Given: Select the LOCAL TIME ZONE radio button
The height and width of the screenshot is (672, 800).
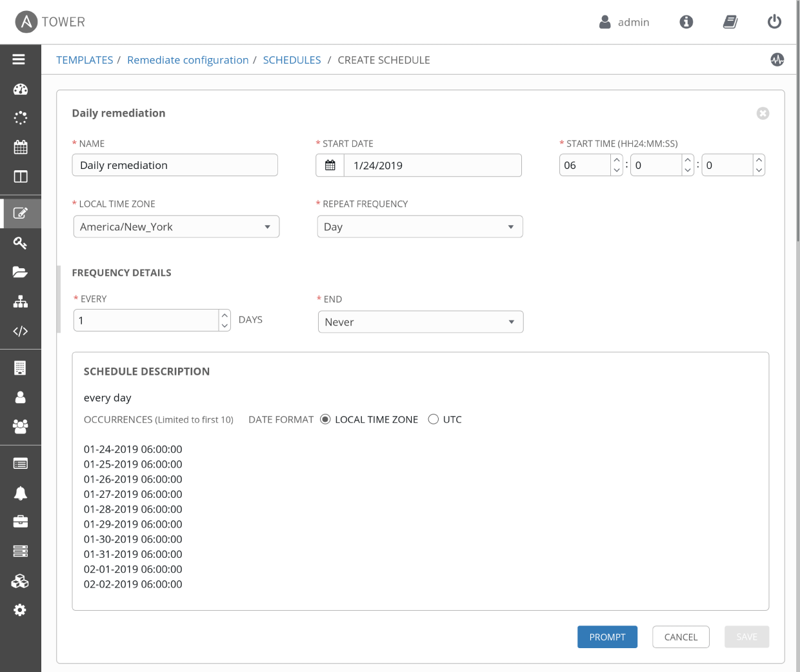Looking at the screenshot, I should [326, 419].
